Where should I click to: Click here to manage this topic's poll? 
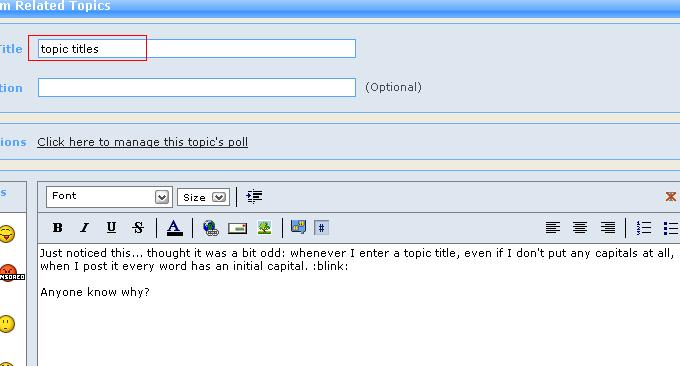coord(142,142)
